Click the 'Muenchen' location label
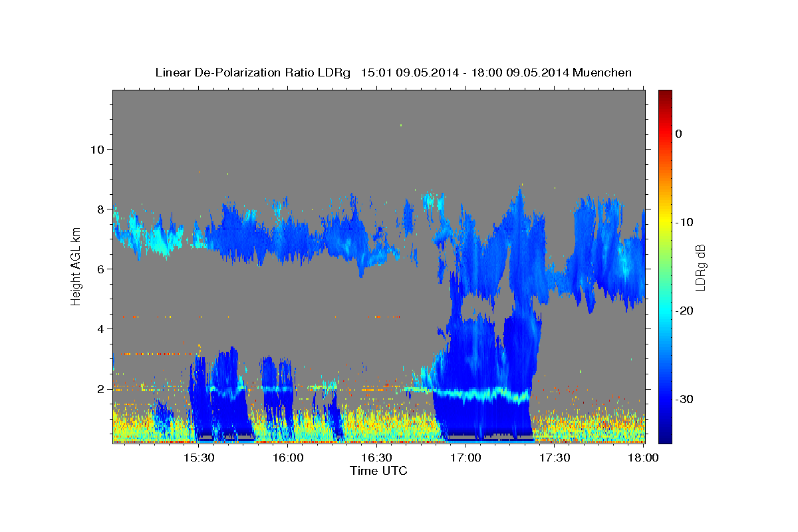 coord(602,72)
